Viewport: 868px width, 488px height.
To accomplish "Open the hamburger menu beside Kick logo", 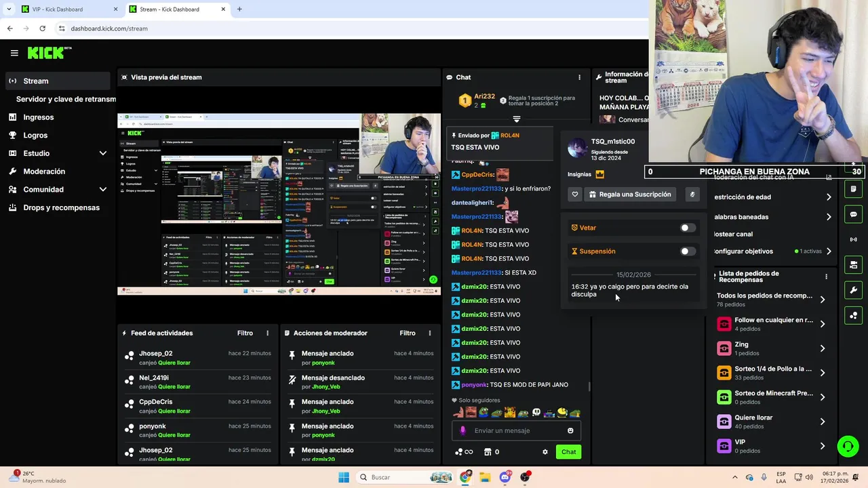I will click(x=14, y=53).
